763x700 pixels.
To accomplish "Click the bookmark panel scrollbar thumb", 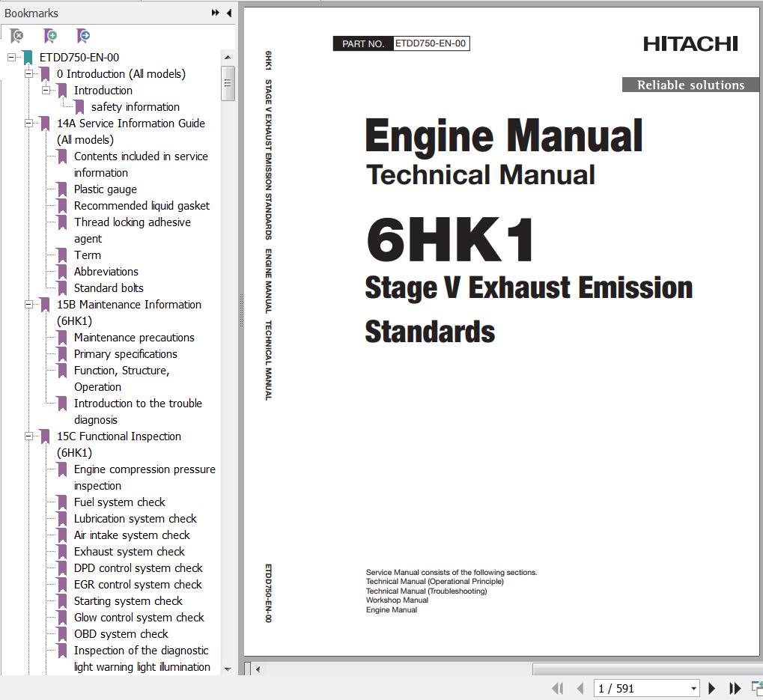I will tap(227, 83).
